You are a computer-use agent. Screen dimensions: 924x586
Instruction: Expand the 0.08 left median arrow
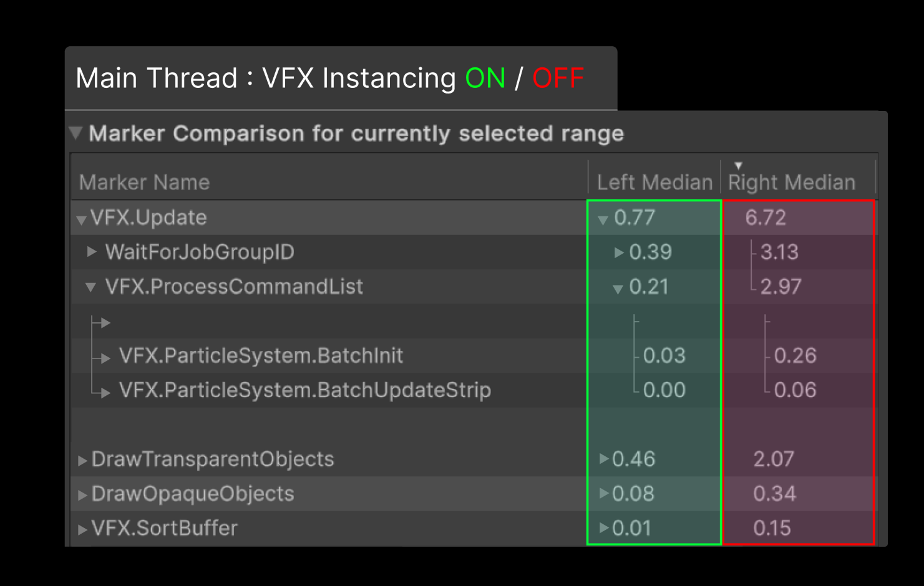click(x=604, y=493)
